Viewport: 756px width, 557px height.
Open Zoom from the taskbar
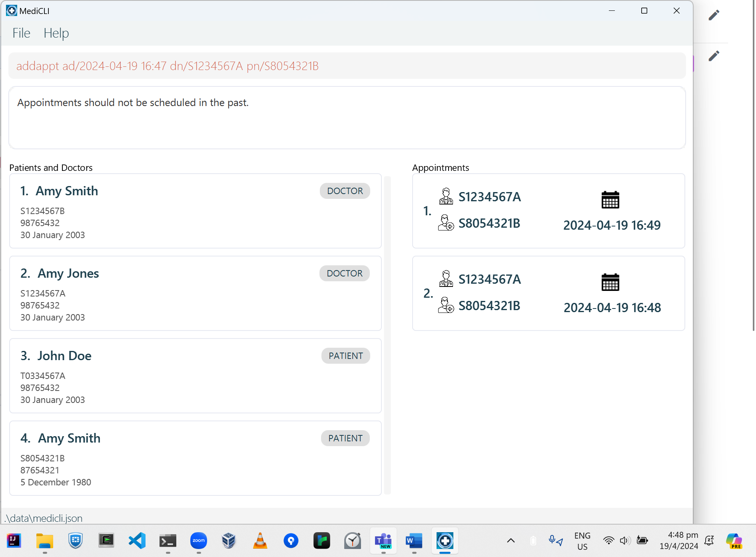(x=199, y=541)
